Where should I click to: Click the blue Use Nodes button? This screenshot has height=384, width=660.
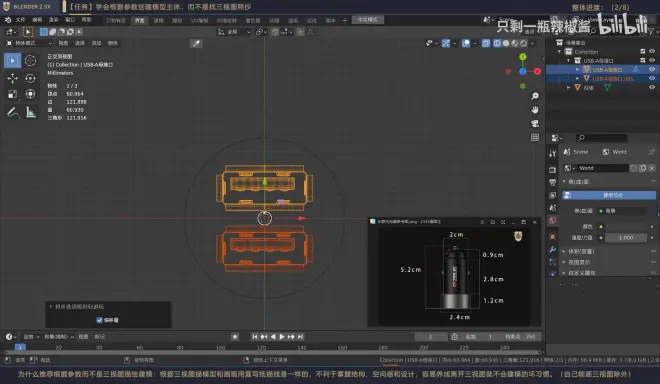pyautogui.click(x=609, y=195)
